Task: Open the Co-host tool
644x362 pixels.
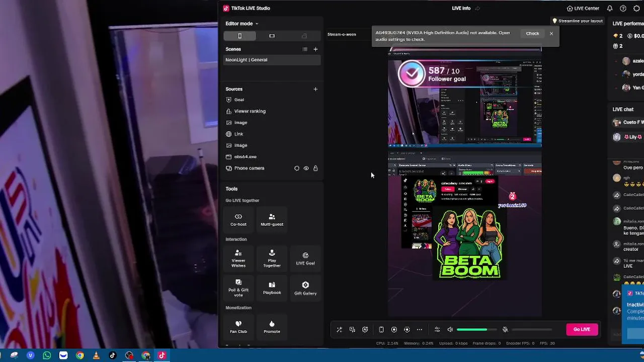Action: pyautogui.click(x=238, y=220)
